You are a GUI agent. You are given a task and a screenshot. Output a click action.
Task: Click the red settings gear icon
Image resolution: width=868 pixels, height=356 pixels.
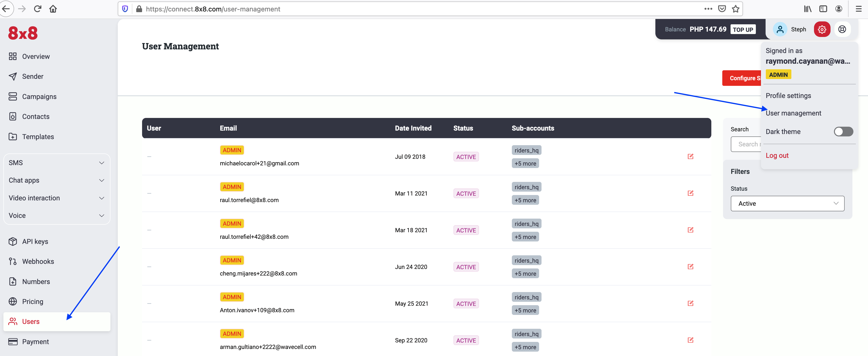click(822, 29)
